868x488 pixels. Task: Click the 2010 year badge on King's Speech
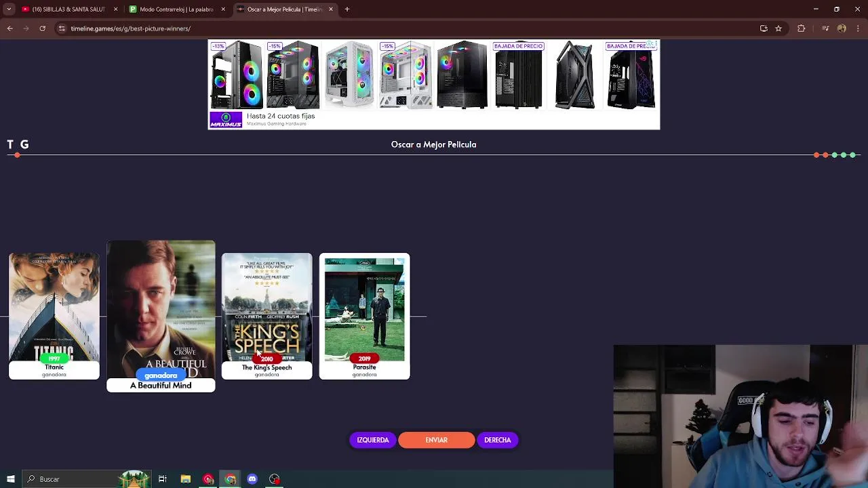[x=267, y=359]
